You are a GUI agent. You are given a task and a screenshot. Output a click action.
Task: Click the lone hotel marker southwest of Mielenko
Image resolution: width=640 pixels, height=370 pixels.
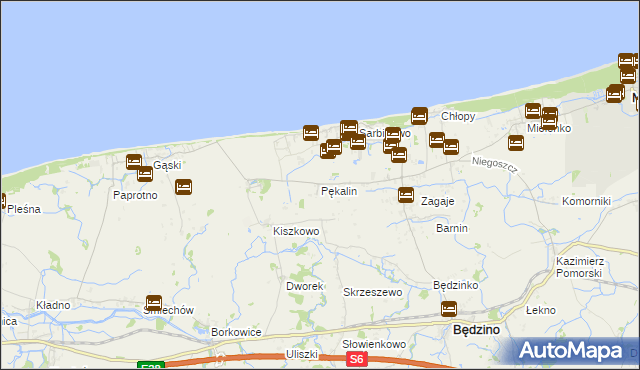[x=516, y=143]
